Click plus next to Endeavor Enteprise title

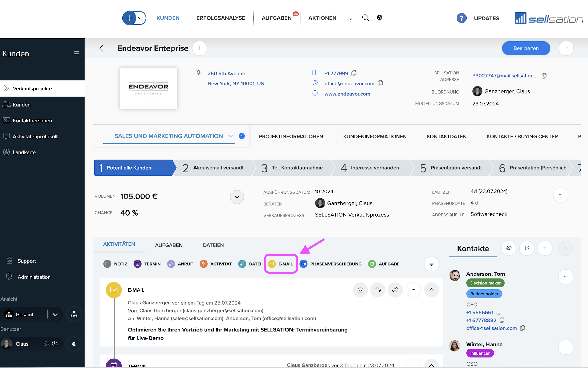pos(200,48)
